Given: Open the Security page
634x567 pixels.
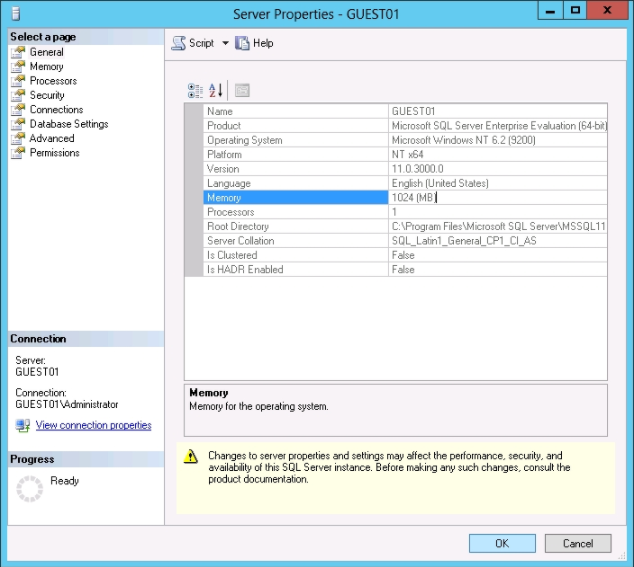Looking at the screenshot, I should coord(47,95).
